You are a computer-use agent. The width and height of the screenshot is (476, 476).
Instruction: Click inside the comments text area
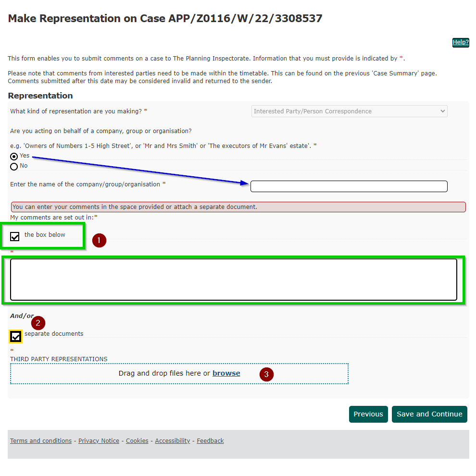[x=234, y=280]
